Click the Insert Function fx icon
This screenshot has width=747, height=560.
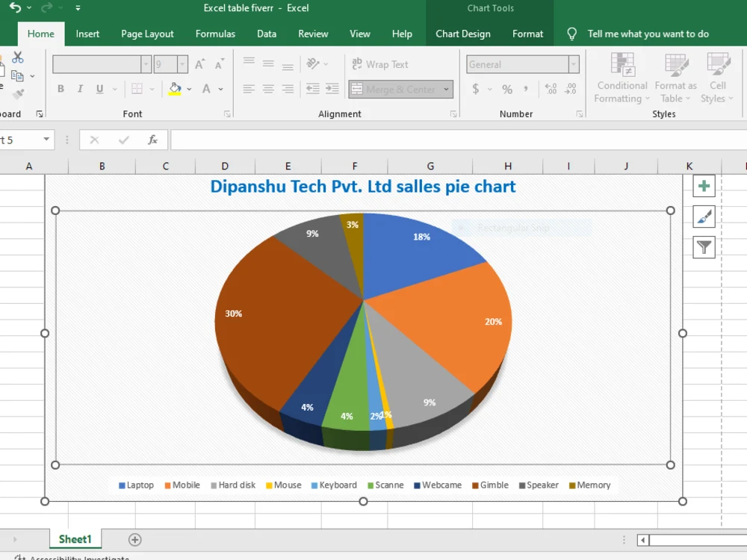pos(152,140)
